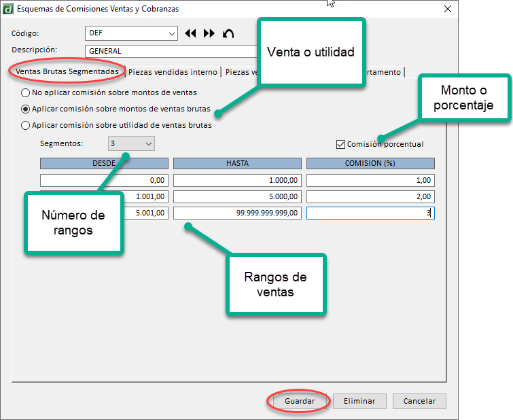Go to the previous record arrows
513x420 pixels.
190,33
